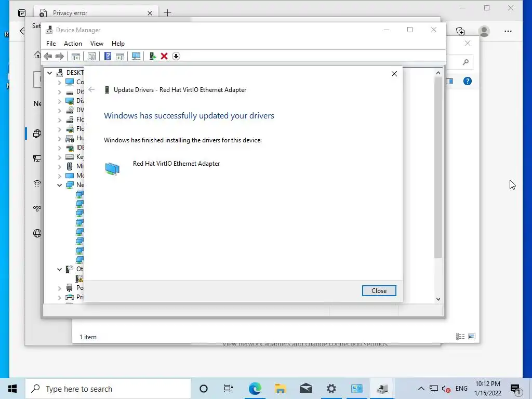Collapse the Ot (Other devices) node
This screenshot has height=399, width=532.
tap(59, 270)
